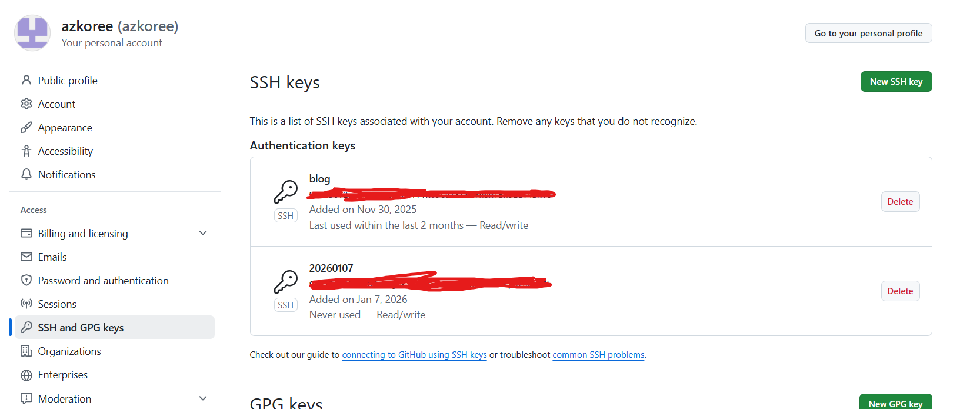
Task: Go to your personal profile
Action: coord(868,34)
